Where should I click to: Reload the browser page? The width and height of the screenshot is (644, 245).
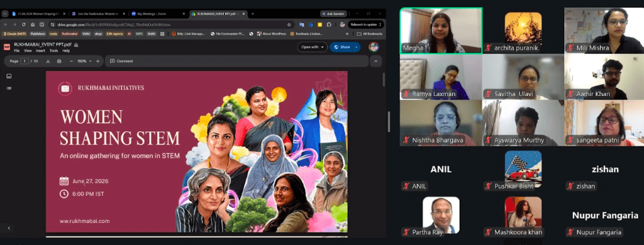23,24
